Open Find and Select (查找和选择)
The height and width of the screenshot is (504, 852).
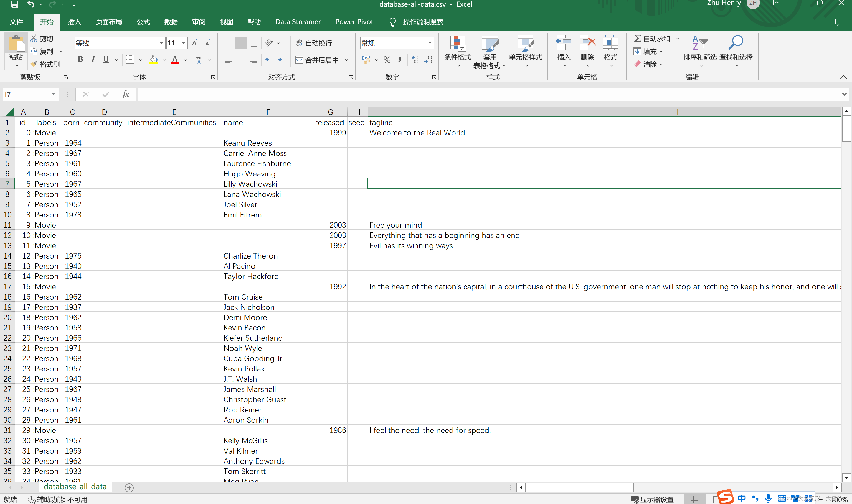[736, 51]
